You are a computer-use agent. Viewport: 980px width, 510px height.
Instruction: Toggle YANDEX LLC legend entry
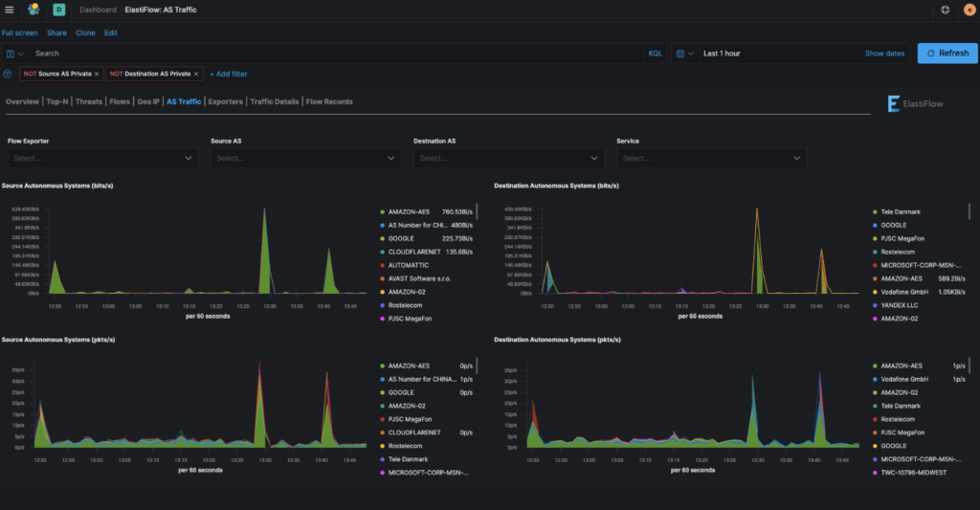pyautogui.click(x=900, y=305)
